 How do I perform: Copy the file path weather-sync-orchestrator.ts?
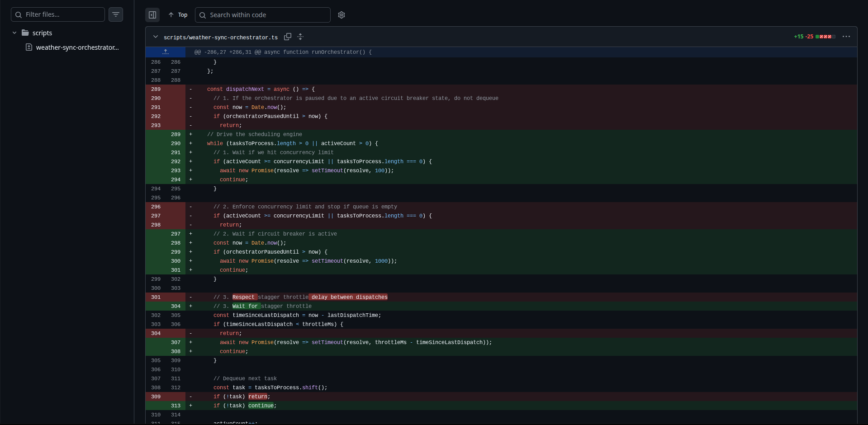click(x=288, y=37)
